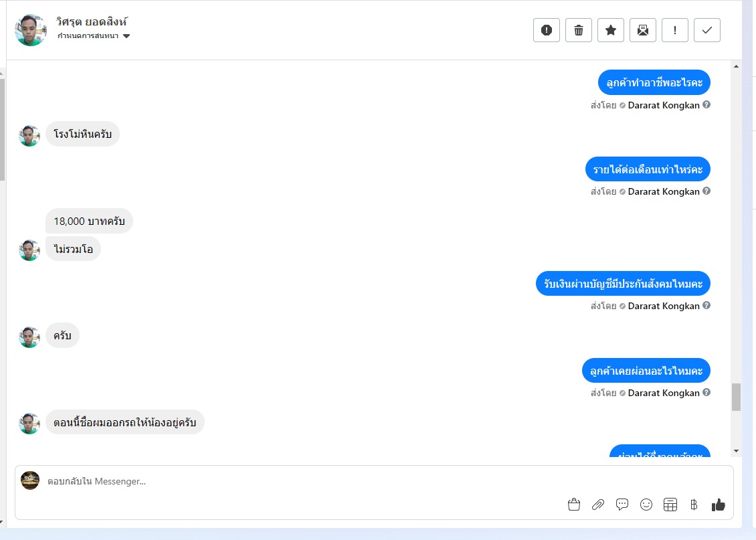
Task: Mark conversation done with checkmark button
Action: coord(706,30)
